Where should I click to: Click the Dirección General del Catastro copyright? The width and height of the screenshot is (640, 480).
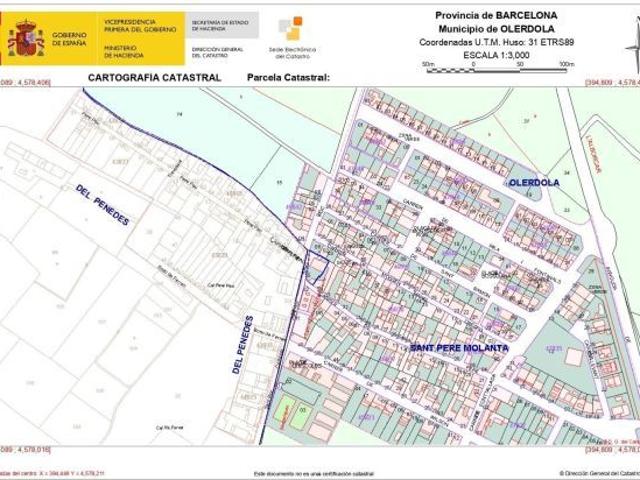pos(598,472)
